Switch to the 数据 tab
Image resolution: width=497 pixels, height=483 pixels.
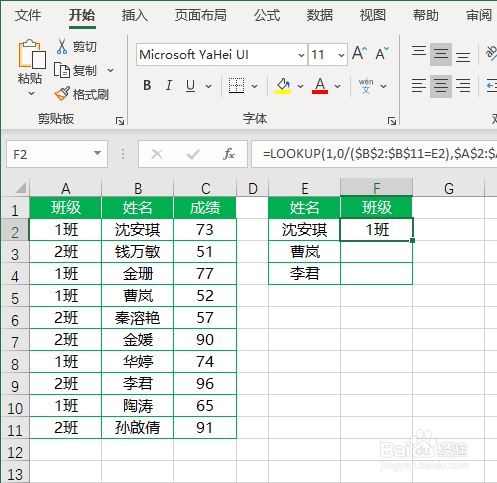pyautogui.click(x=320, y=15)
